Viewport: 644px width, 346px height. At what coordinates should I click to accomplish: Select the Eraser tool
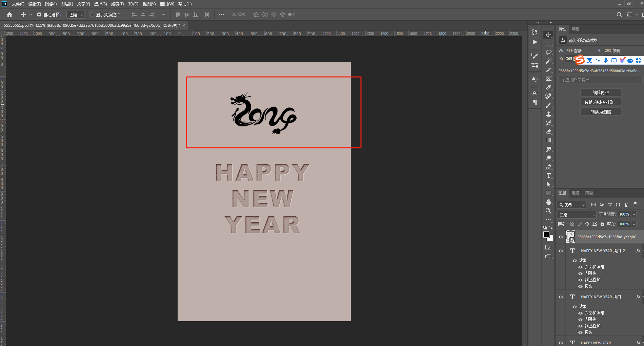point(548,131)
